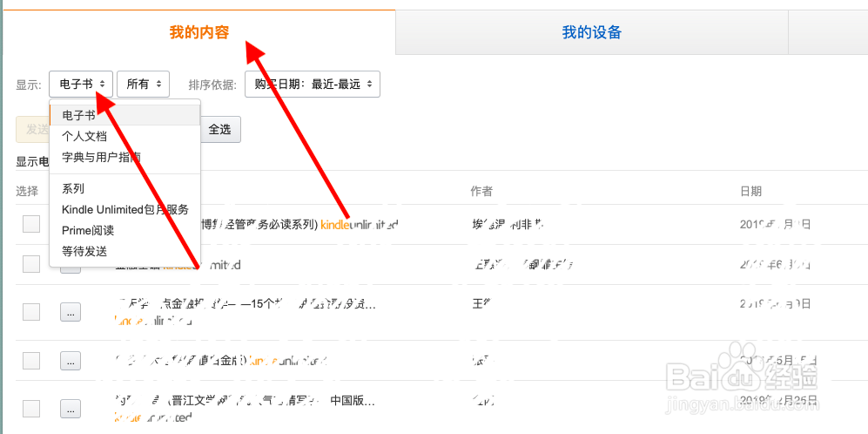Click the 日期 column header
Viewport: 868px width, 434px height.
[x=750, y=191]
